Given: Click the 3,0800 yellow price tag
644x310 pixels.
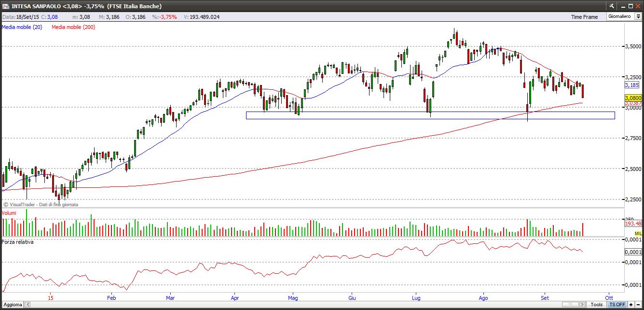Looking at the screenshot, I should point(633,98).
